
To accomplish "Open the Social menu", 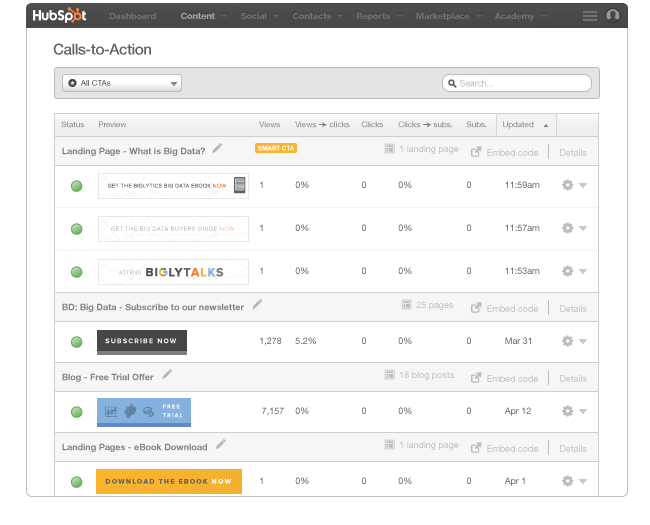I will 260,16.
